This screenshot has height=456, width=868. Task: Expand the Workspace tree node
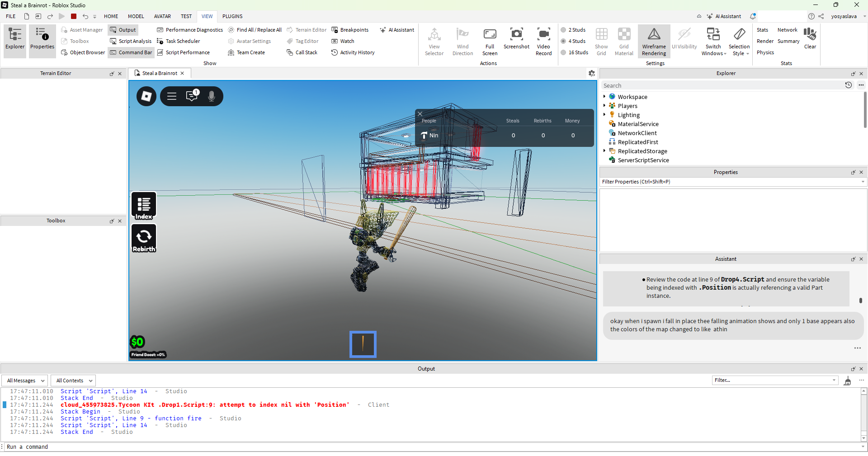[x=604, y=97]
